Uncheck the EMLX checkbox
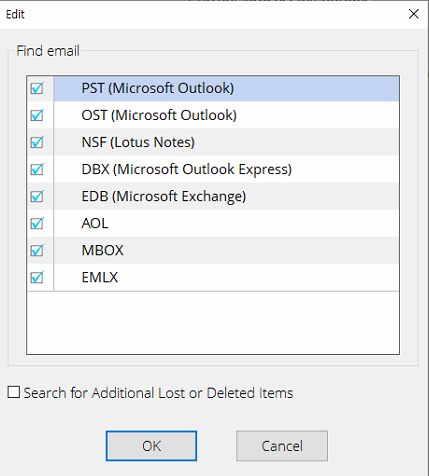 point(37,278)
